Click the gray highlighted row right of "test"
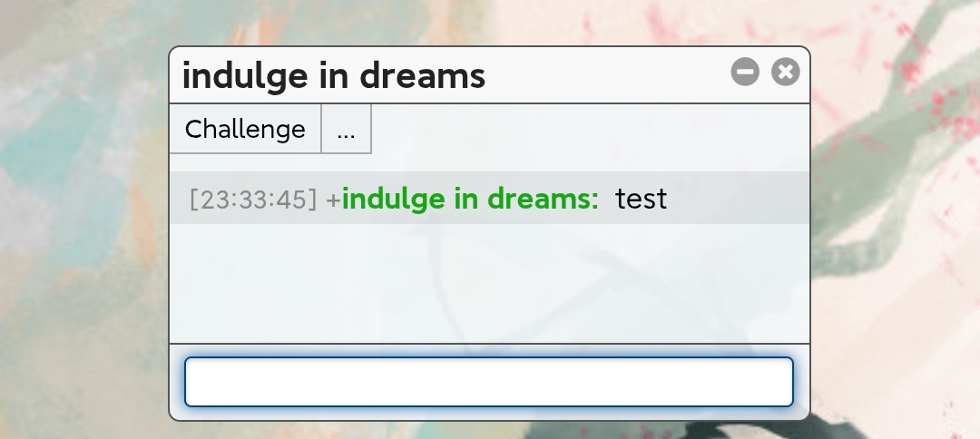 [735, 199]
